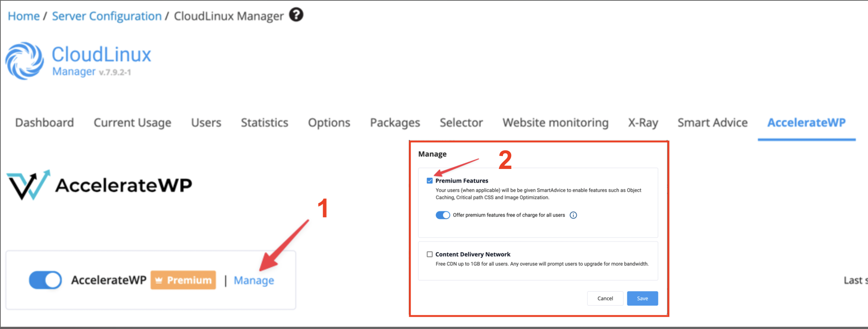Enable the Content Delivery Network checkbox

[430, 254]
